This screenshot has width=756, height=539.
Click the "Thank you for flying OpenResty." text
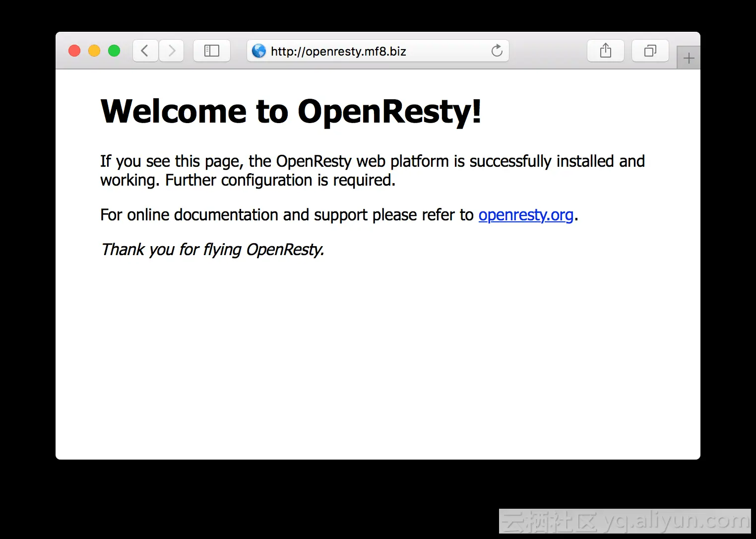click(212, 249)
